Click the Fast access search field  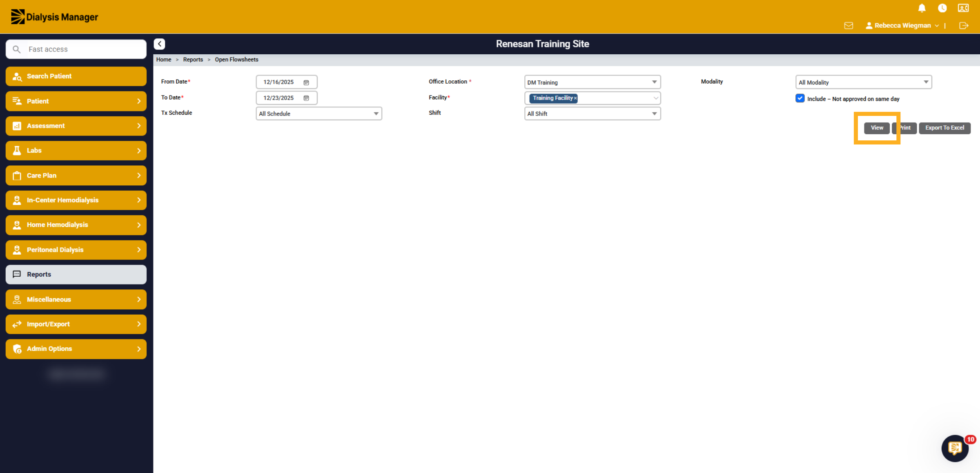click(76, 49)
